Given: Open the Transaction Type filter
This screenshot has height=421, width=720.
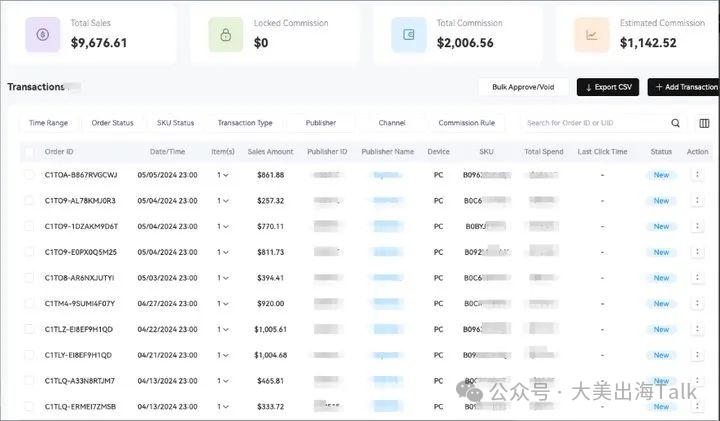Looking at the screenshot, I should [245, 123].
